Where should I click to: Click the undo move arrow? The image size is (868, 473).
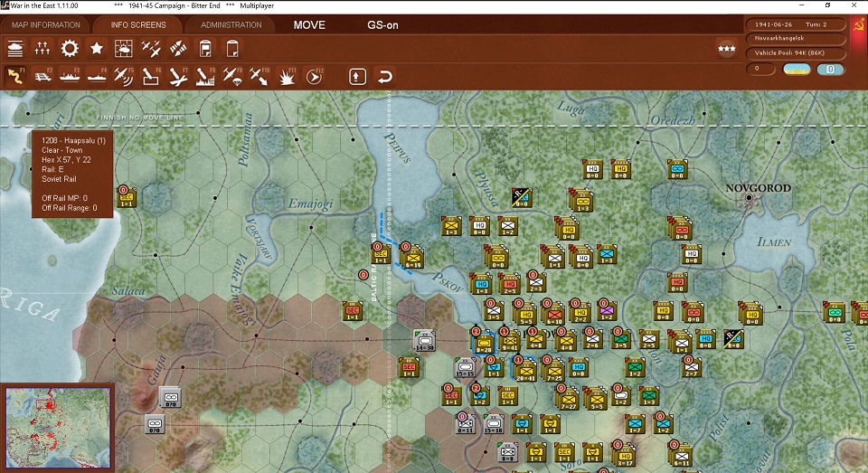click(x=385, y=76)
